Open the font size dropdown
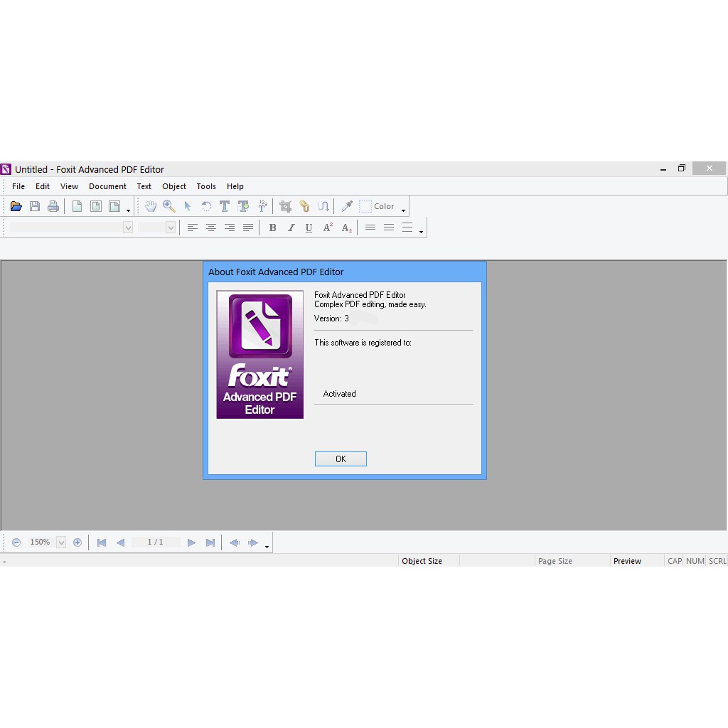The image size is (728, 728). (171, 227)
